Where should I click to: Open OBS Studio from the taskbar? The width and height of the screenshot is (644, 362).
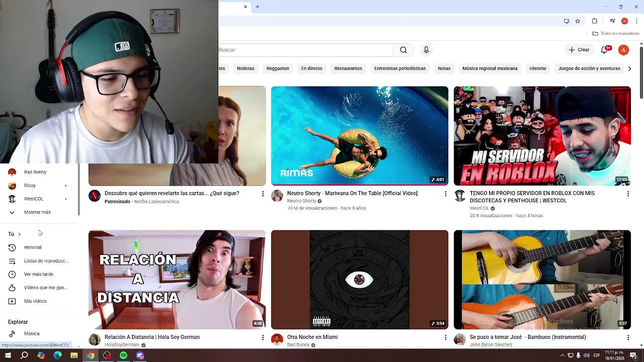pos(107,355)
